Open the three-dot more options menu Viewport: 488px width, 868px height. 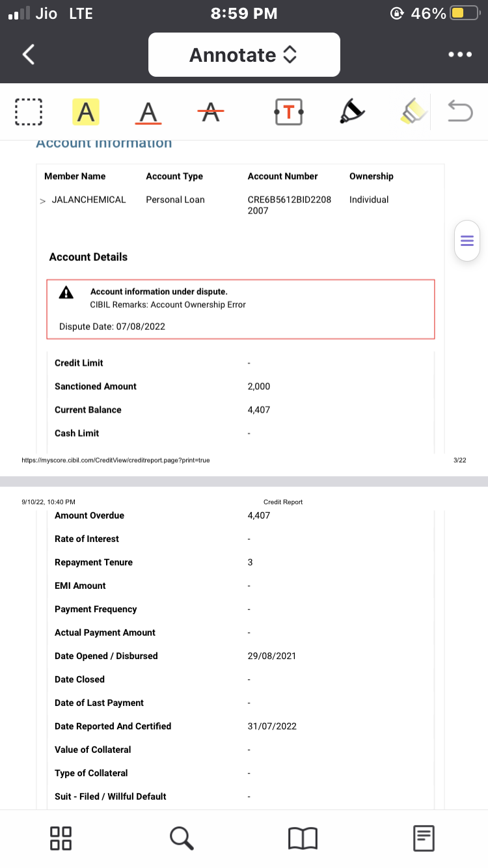(x=459, y=55)
